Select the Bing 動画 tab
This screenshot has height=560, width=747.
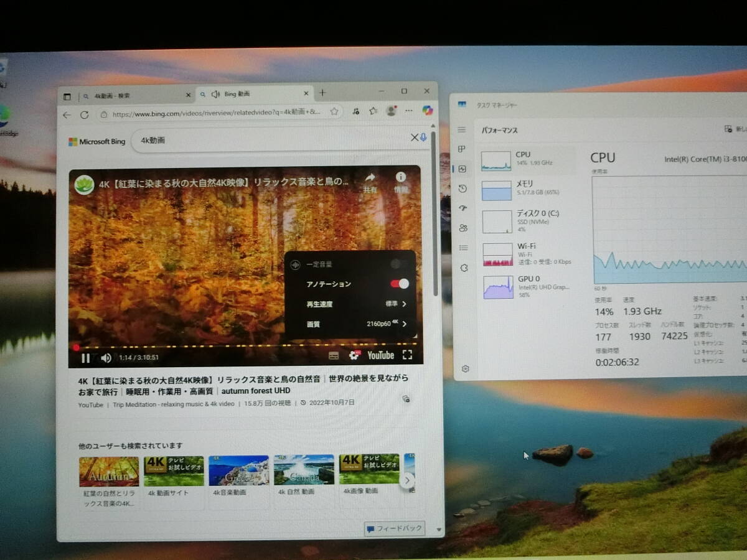pos(254,94)
